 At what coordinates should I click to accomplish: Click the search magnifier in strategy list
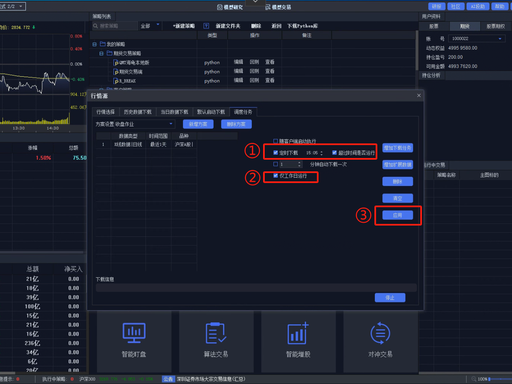[x=95, y=26]
